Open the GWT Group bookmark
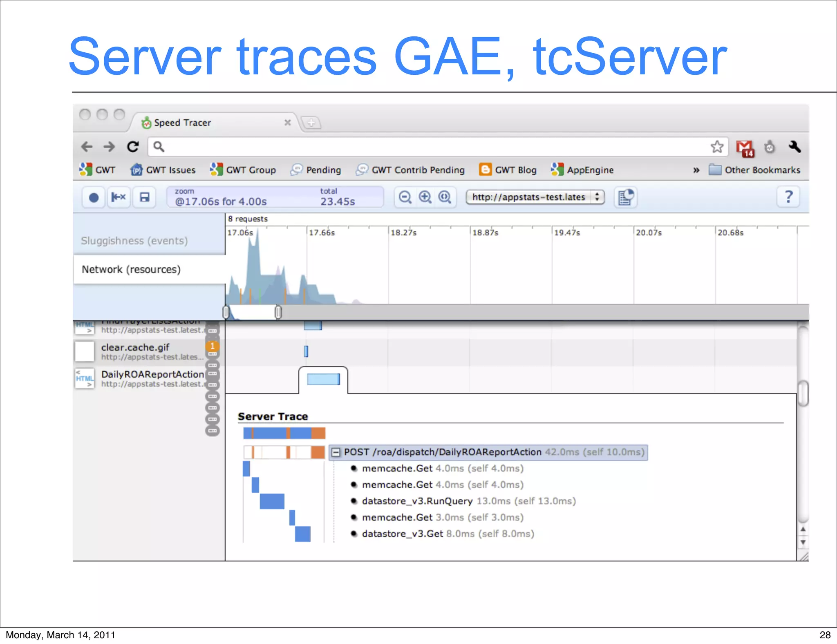This screenshot has height=644, width=837. [243, 170]
